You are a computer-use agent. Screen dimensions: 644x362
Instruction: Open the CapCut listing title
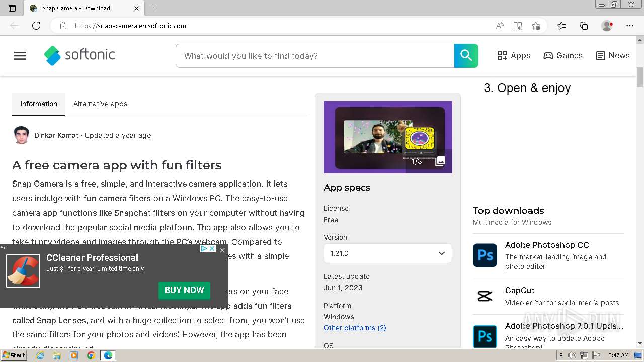tap(520, 290)
